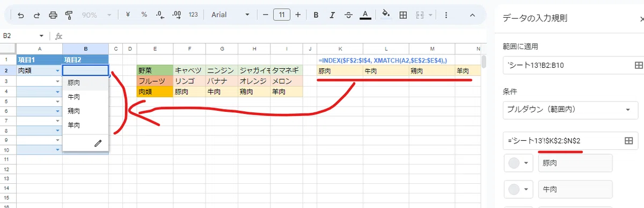Activate the paint format tool
The height and width of the screenshot is (208, 644).
69,15
